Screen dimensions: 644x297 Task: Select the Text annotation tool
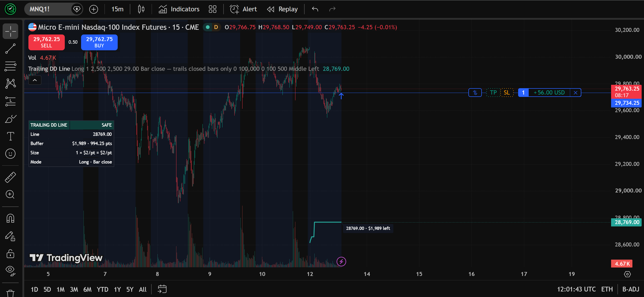pos(11,136)
